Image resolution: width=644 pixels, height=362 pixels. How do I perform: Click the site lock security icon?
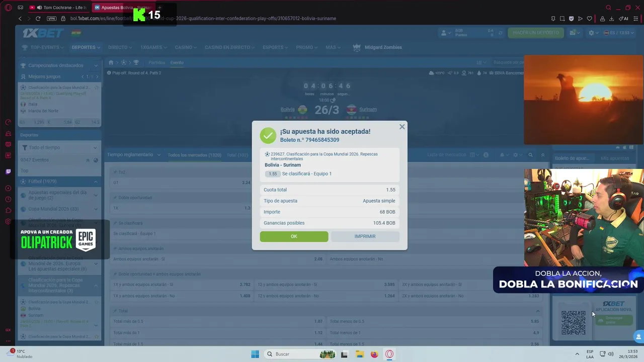coord(63,19)
